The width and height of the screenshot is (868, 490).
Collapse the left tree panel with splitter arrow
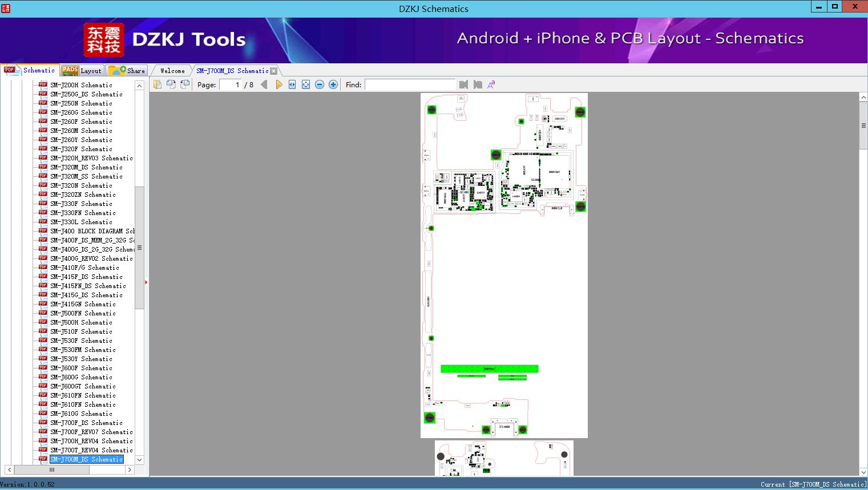click(146, 282)
